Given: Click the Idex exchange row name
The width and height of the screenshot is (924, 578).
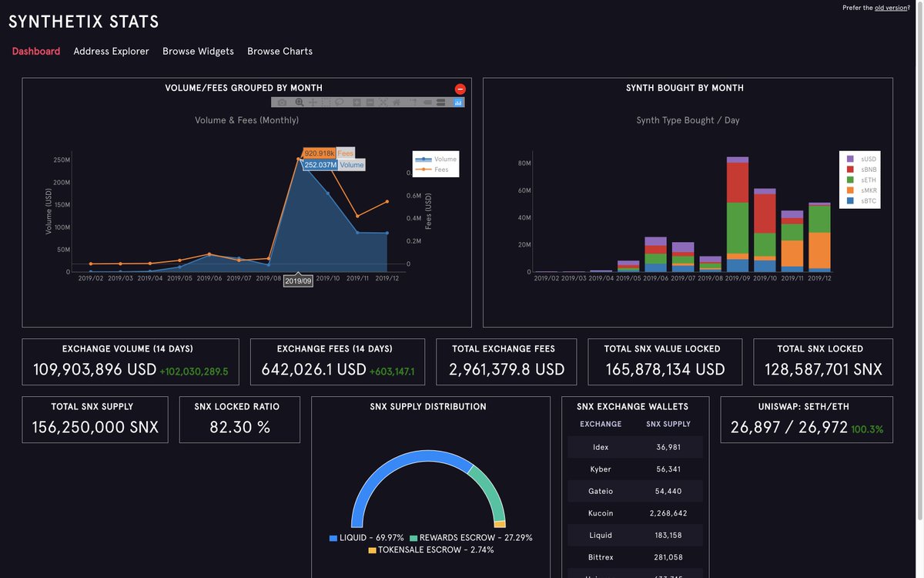Looking at the screenshot, I should point(601,447).
